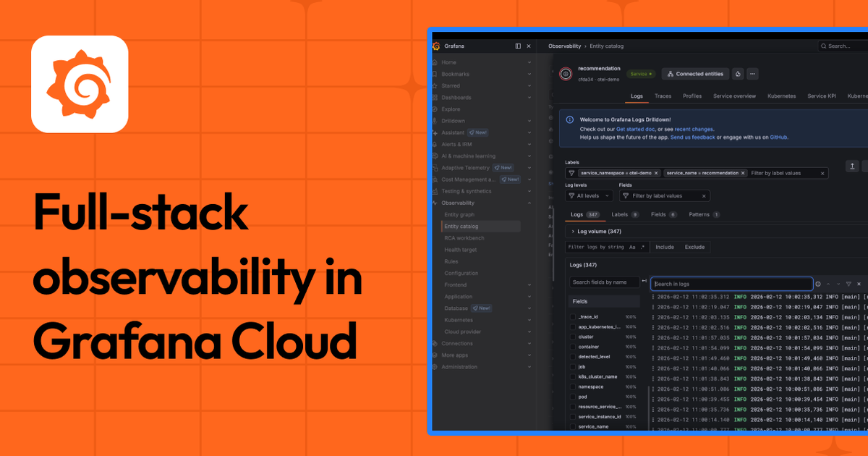The image size is (868, 456).
Task: Switch to the Profiles tab
Action: point(692,96)
